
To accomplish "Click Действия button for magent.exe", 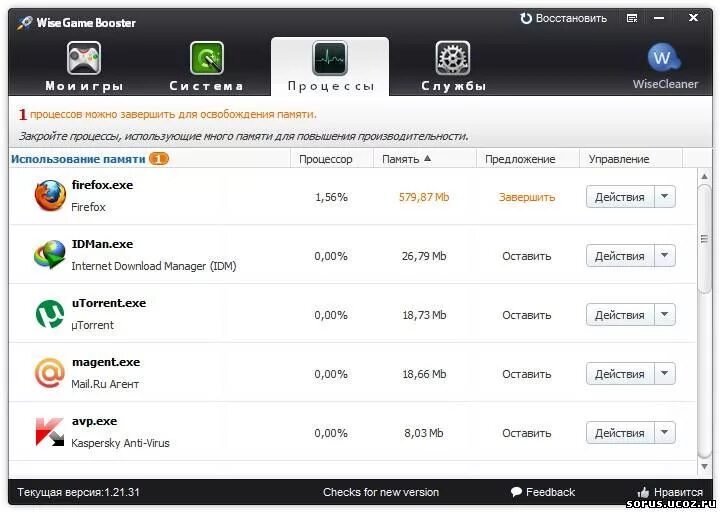I will click(x=619, y=374).
